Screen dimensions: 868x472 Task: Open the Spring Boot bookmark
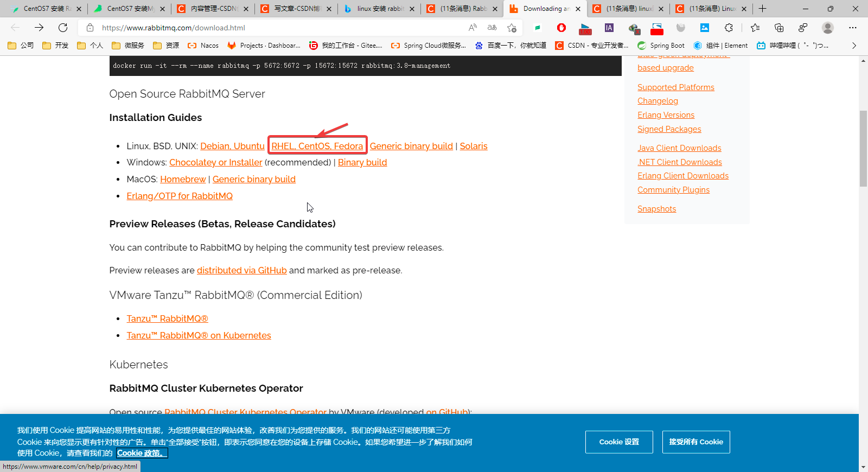661,46
